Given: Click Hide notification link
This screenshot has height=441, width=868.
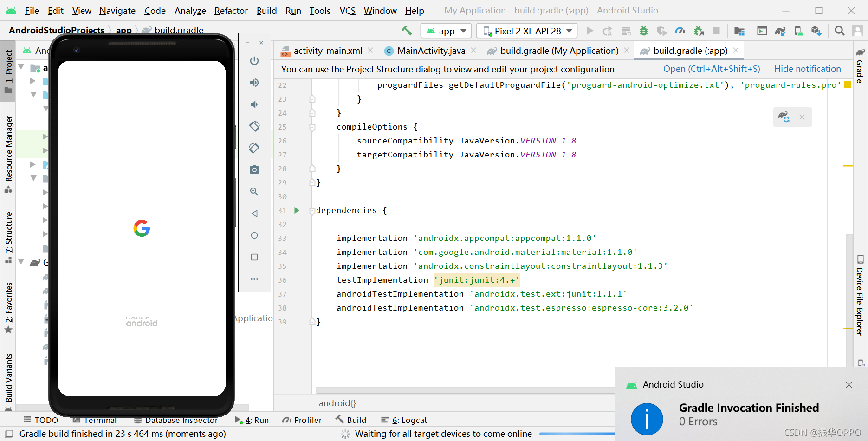Looking at the screenshot, I should pos(807,69).
